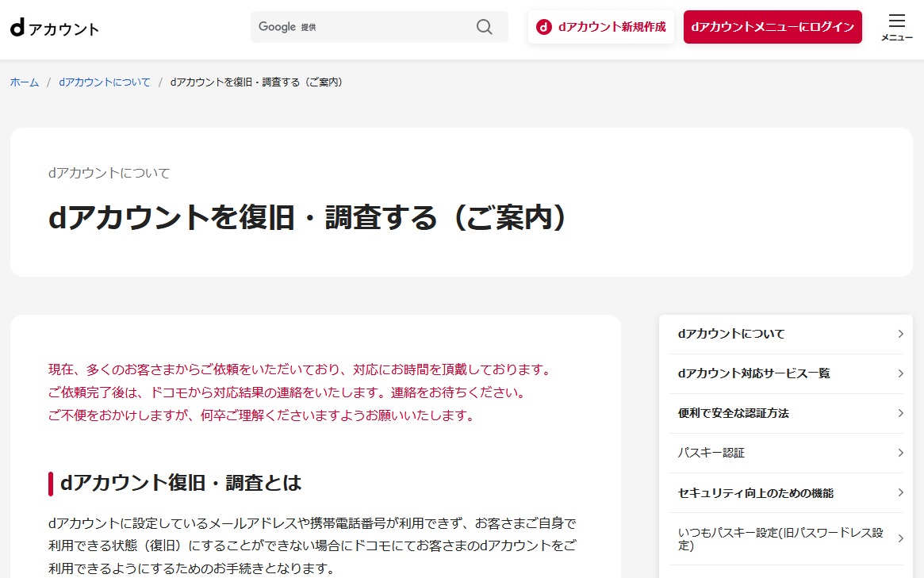The height and width of the screenshot is (578, 924).
Task: Open the セキュリティ向上のための機能 sidebar item
Action: pyautogui.click(x=785, y=492)
